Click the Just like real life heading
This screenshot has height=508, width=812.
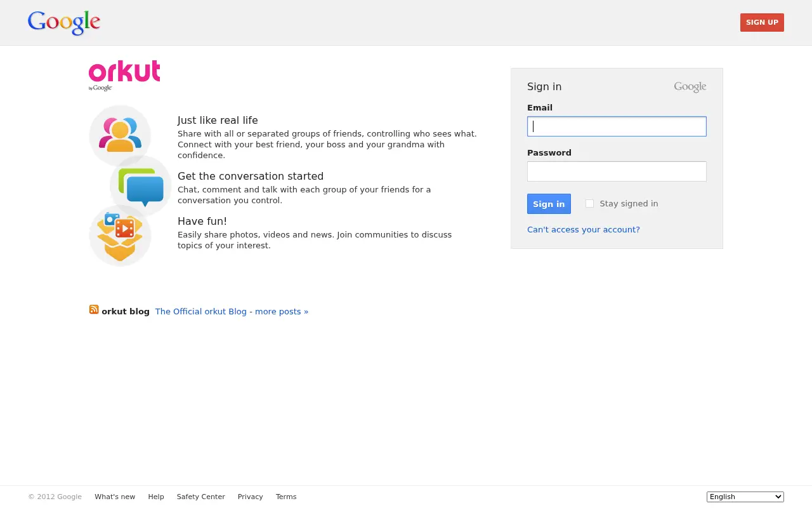tap(218, 120)
